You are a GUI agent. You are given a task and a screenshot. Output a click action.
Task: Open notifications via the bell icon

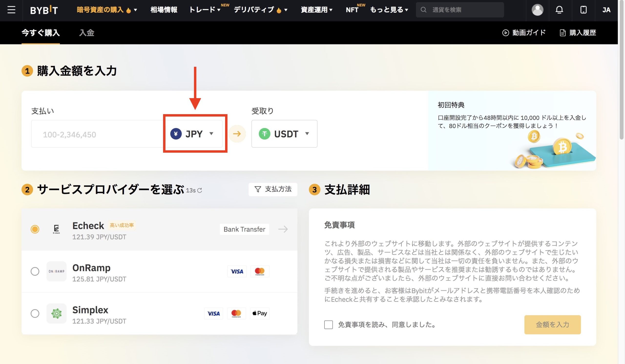pyautogui.click(x=560, y=10)
